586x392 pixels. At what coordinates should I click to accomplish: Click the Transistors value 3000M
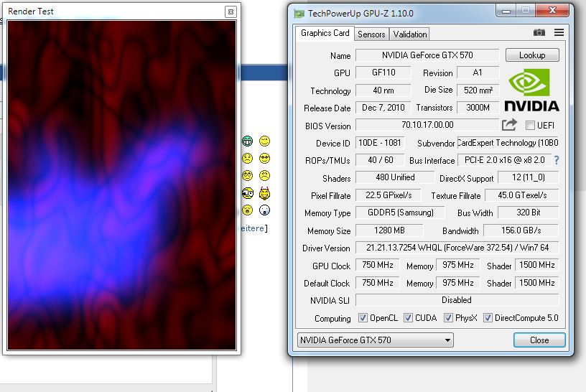click(x=478, y=108)
